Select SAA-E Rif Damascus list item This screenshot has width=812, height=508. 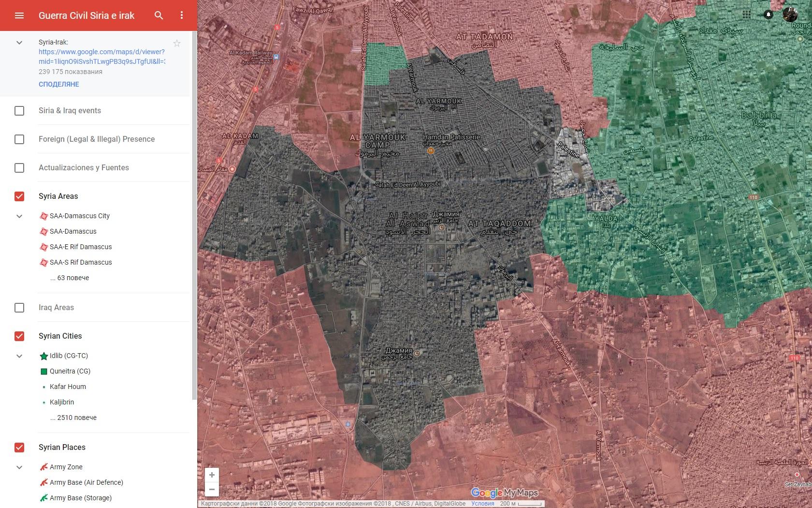pyautogui.click(x=81, y=247)
